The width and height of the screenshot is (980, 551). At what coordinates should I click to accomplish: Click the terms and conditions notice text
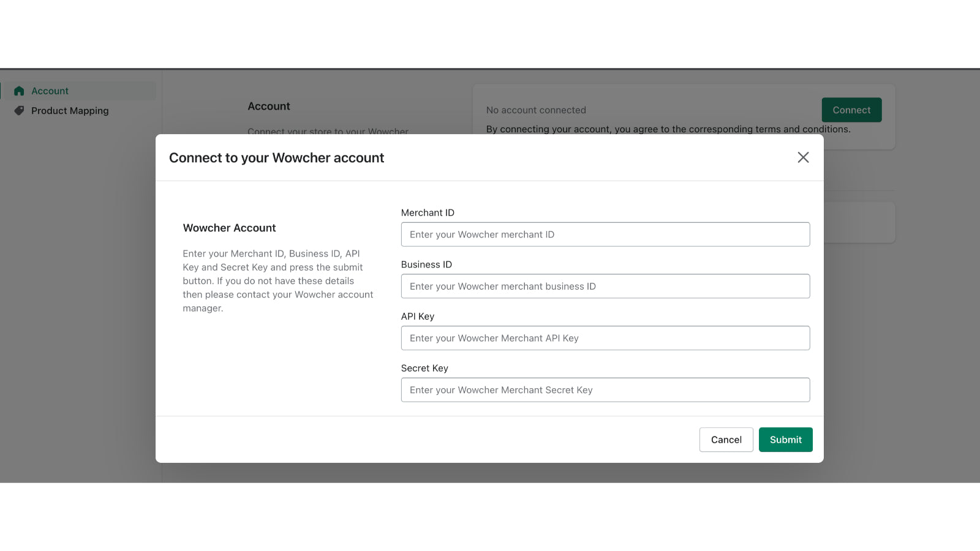[x=668, y=129]
